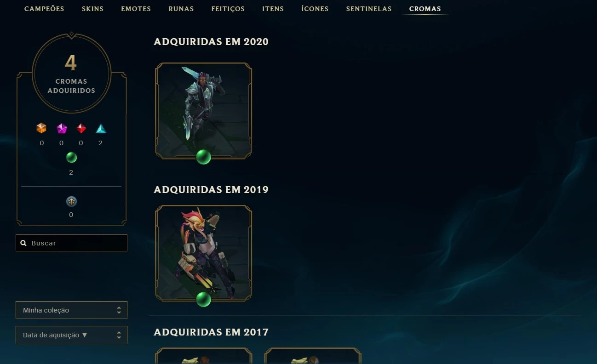Screen dimensions: 597x364
Task: Open the Data de aquisição sort dropdown
Action: pos(71,335)
